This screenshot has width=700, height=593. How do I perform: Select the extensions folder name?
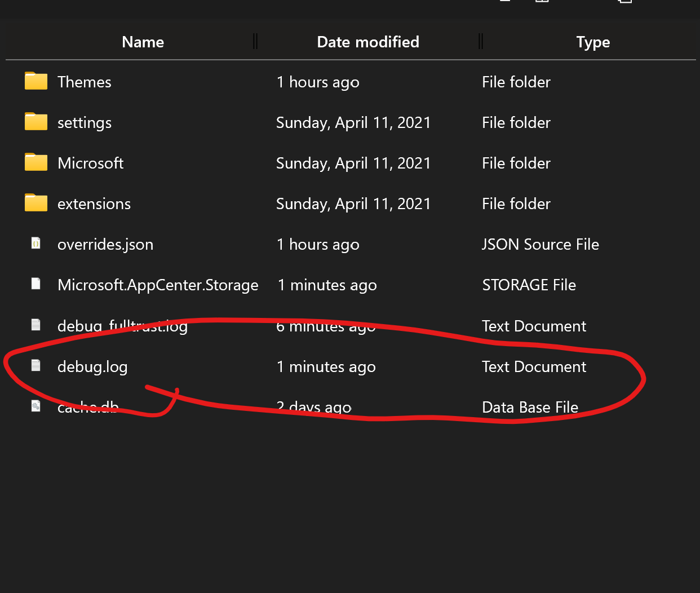click(x=94, y=203)
